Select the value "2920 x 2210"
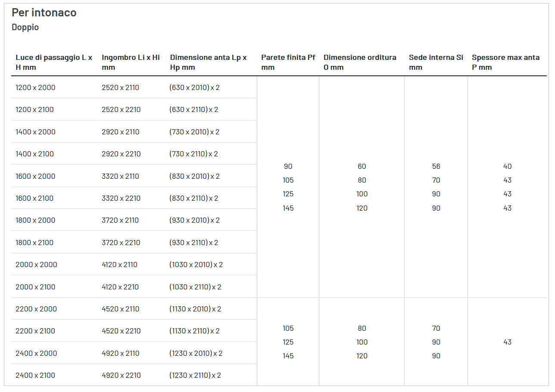 122,154
